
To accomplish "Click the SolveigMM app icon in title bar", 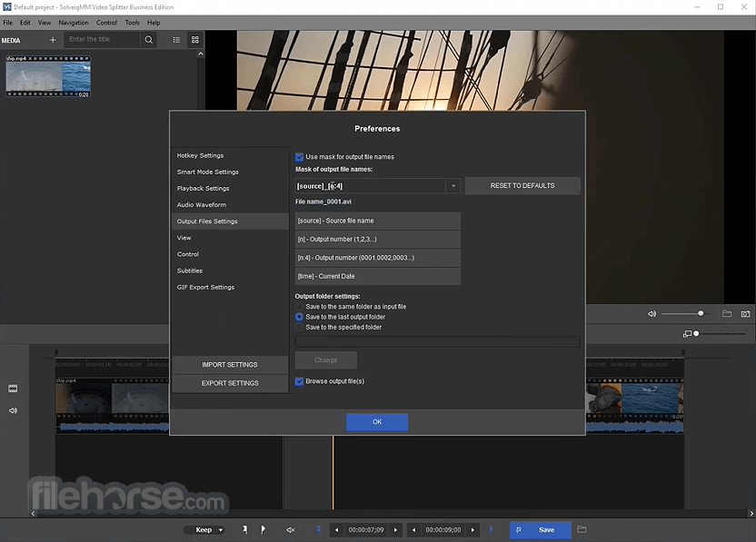I will pos(6,6).
